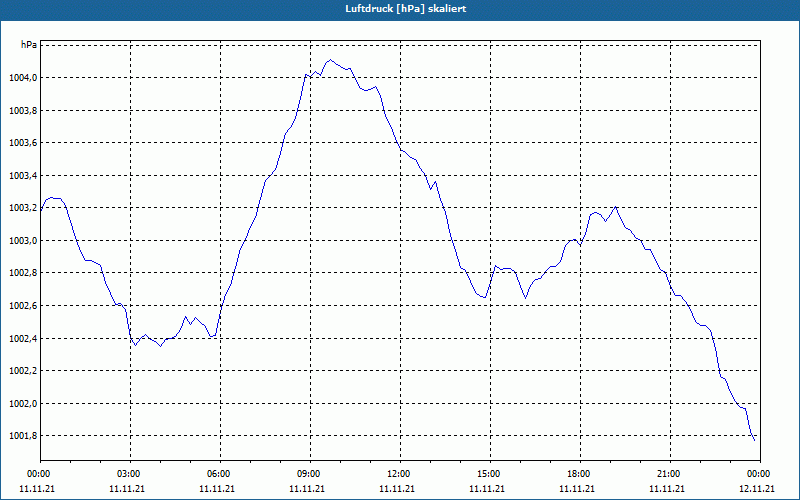The image size is (800, 500).
Task: Click the 03:00 time label
Action: (x=130, y=474)
